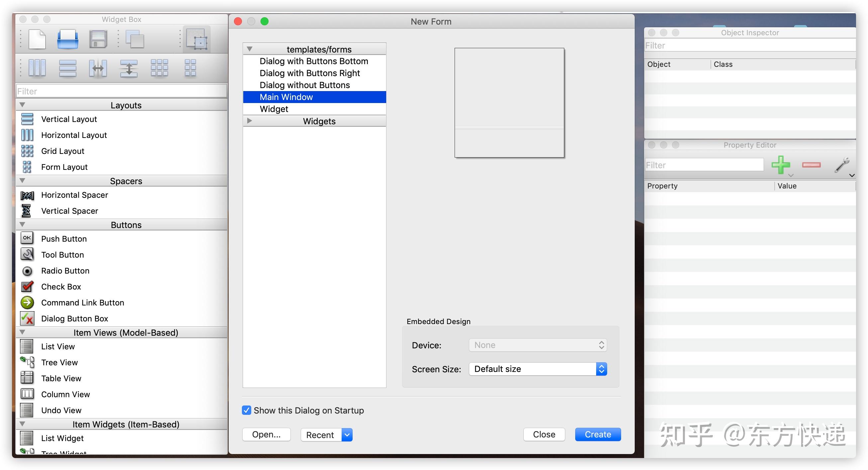This screenshot has height=470, width=868.
Task: Click the Lay Out Horizontally toolbar icon
Action: 37,68
